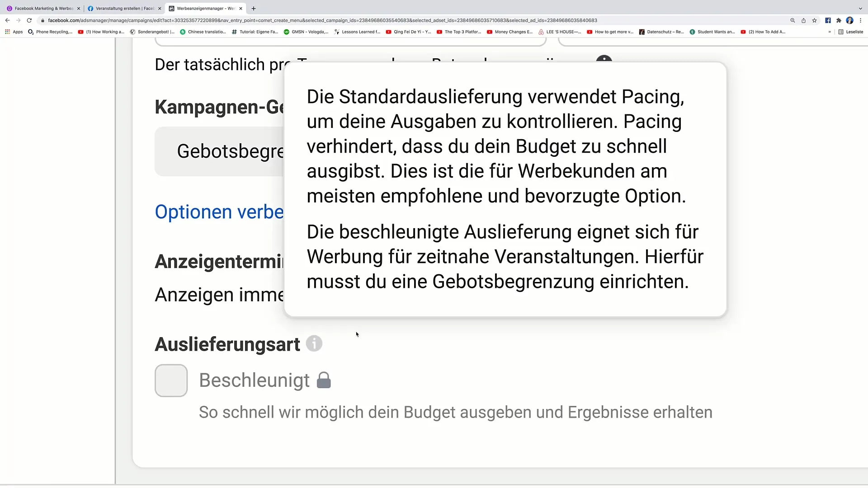Click 'So schnell wir möglich dein Budget' description

456,413
